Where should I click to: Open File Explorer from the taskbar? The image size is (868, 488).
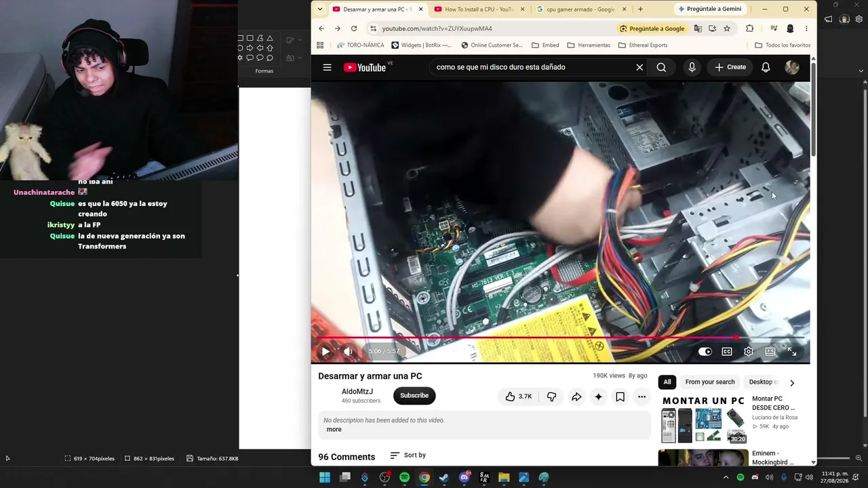coord(504,477)
